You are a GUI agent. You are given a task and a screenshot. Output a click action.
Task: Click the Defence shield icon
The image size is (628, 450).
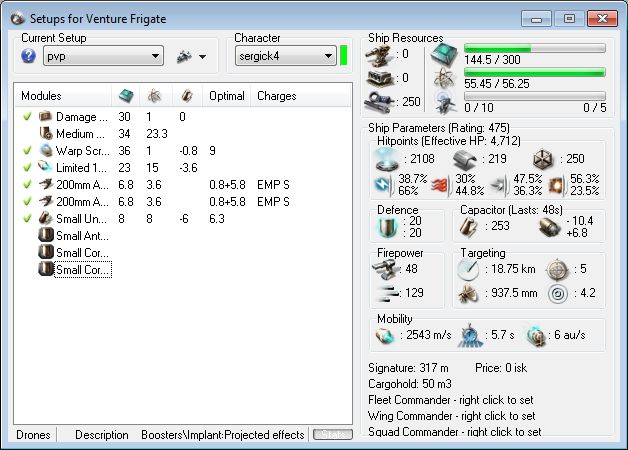click(x=387, y=227)
